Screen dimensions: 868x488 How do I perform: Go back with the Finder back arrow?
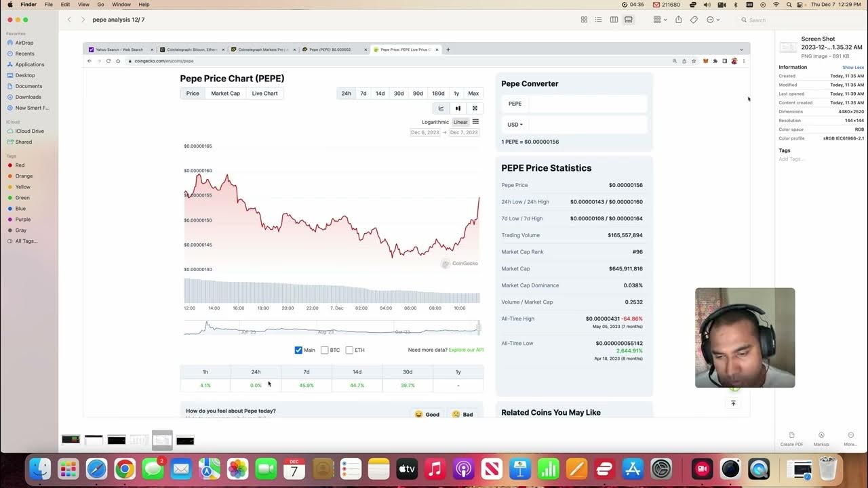pos(69,20)
